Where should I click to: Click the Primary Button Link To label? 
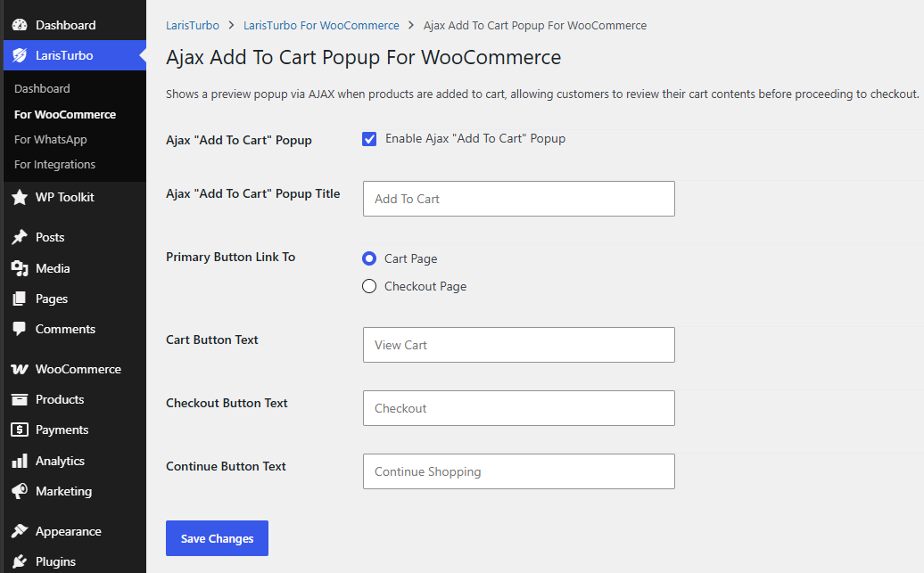click(x=230, y=257)
